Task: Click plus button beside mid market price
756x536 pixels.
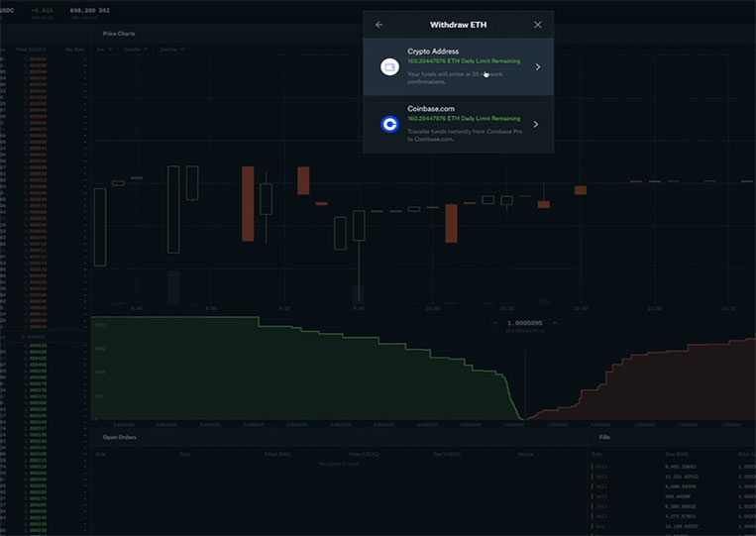Action: pyautogui.click(x=555, y=323)
